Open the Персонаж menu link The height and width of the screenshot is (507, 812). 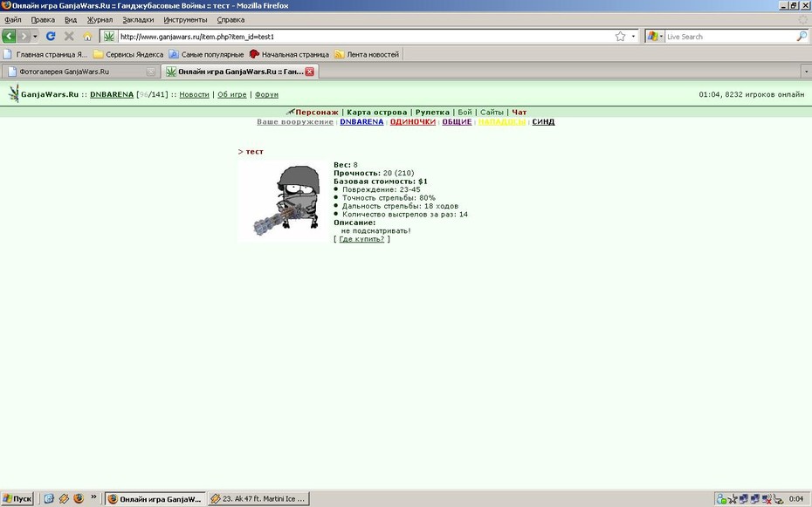(x=316, y=112)
